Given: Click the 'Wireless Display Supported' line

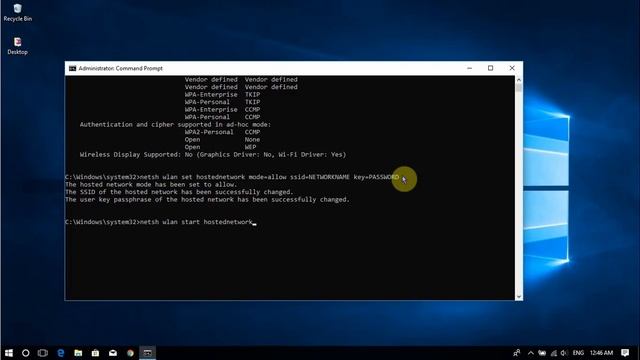Looking at the screenshot, I should tap(213, 155).
